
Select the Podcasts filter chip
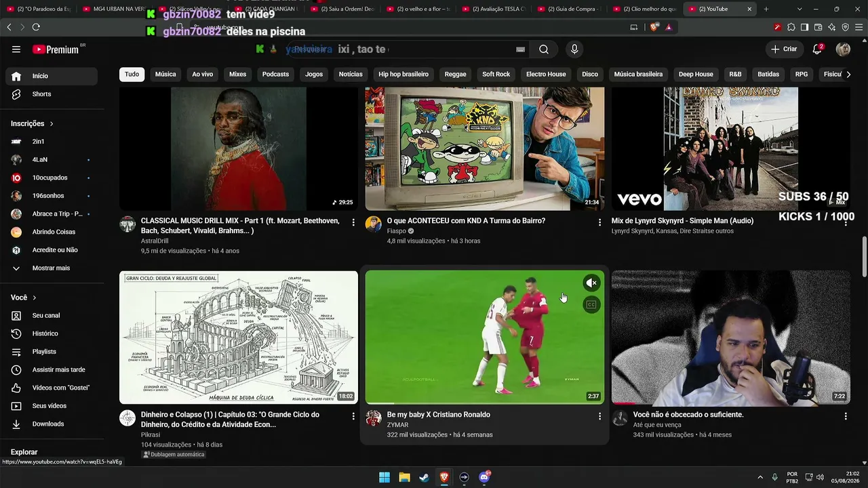tap(275, 74)
